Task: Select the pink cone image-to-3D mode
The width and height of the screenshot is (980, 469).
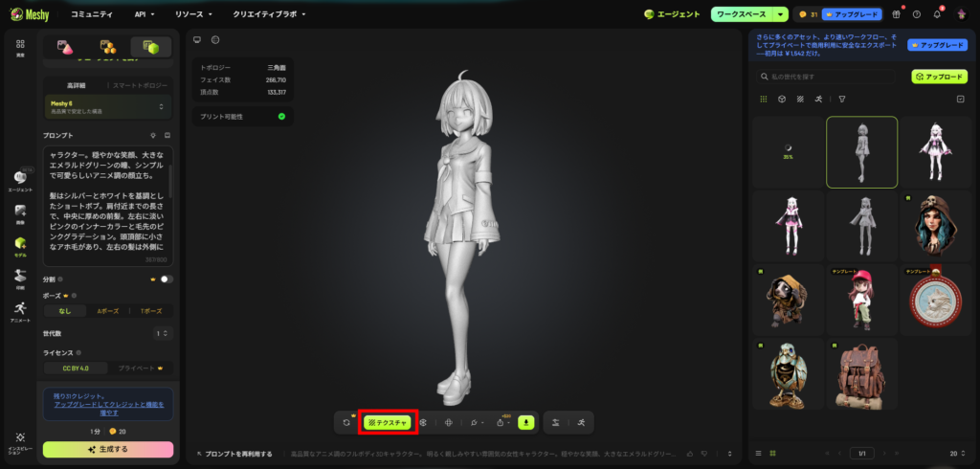Action: (65, 47)
